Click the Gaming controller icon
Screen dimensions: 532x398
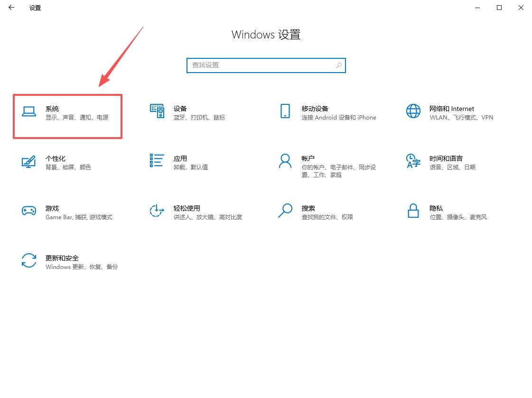pos(29,211)
